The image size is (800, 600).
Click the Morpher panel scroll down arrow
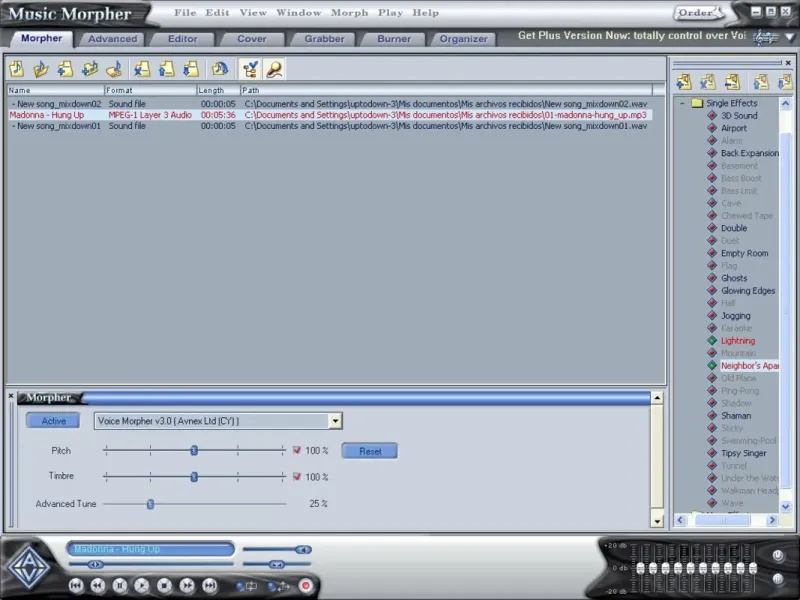click(x=657, y=521)
